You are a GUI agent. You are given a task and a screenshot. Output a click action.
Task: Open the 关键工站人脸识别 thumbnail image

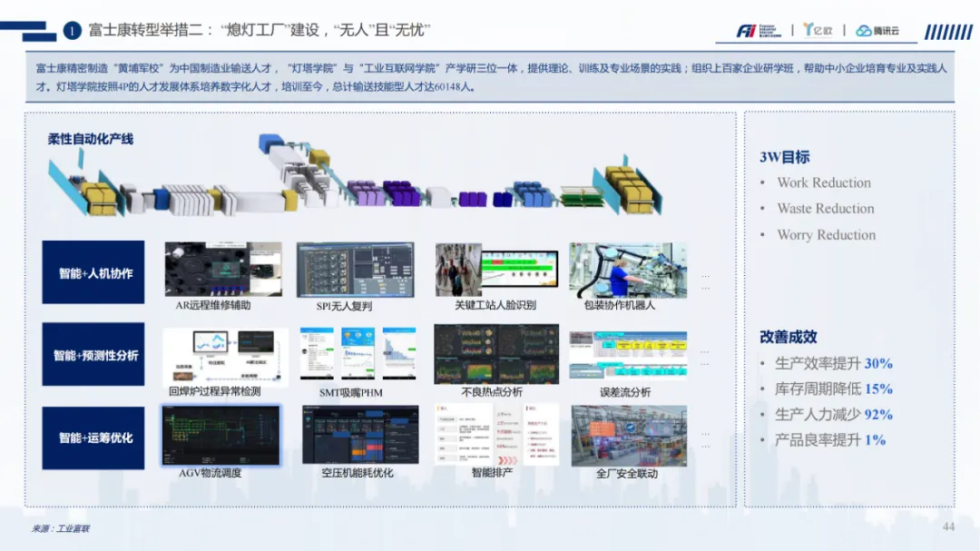[x=497, y=270]
